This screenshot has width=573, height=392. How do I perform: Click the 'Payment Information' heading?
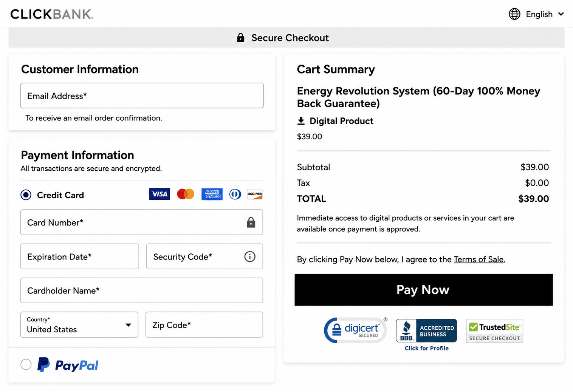(77, 155)
